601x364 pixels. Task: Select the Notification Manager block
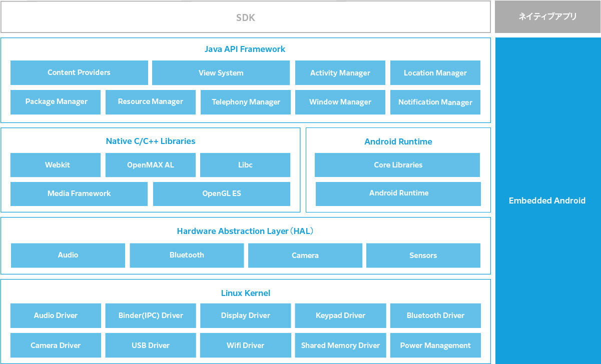click(x=435, y=102)
